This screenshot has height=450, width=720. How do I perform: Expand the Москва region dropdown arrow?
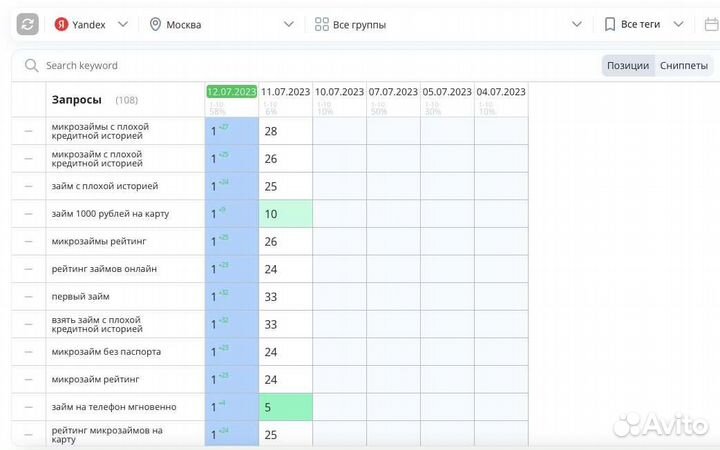click(288, 24)
